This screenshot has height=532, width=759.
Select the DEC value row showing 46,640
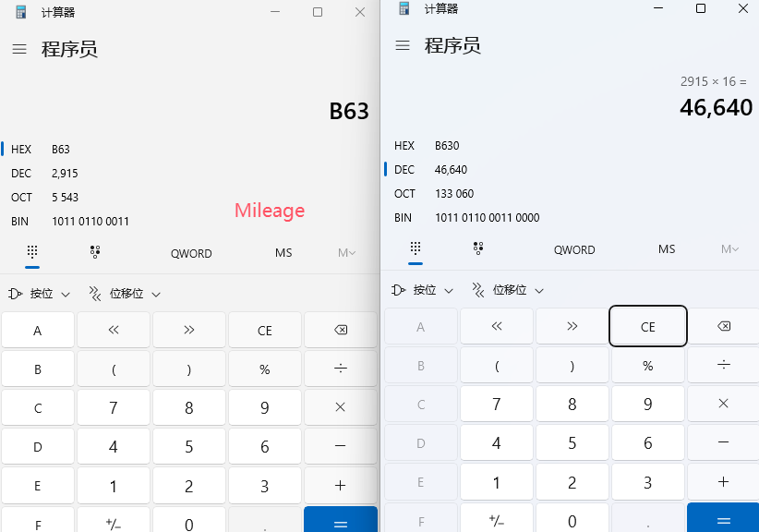click(x=404, y=169)
